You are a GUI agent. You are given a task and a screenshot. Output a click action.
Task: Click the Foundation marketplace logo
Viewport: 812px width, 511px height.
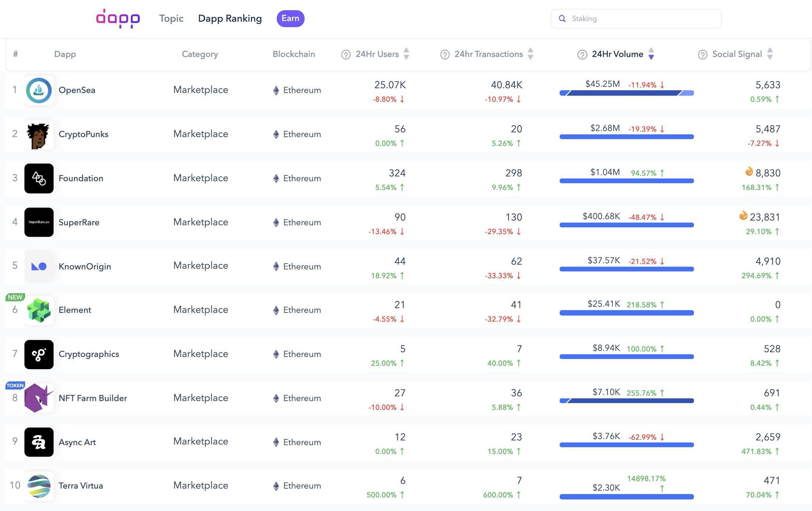tap(39, 178)
